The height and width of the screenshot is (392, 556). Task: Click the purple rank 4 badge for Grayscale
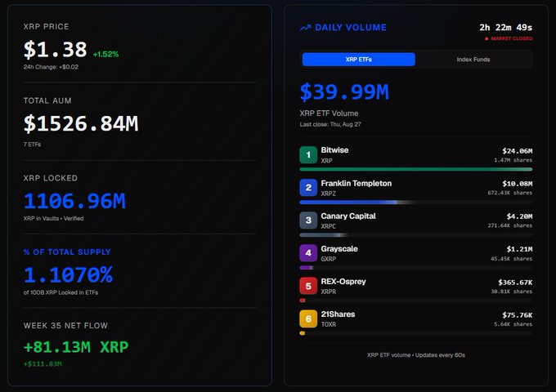point(308,253)
